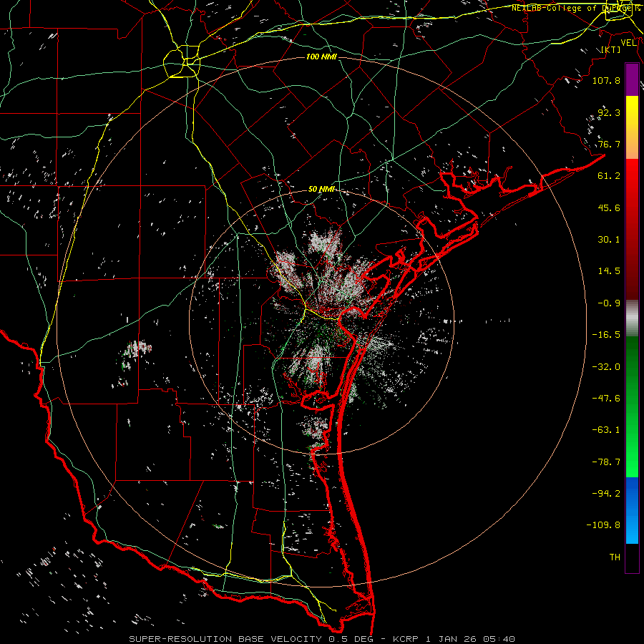Click the 50 NMI range ring label
The height and width of the screenshot is (644, 644).
321,190
